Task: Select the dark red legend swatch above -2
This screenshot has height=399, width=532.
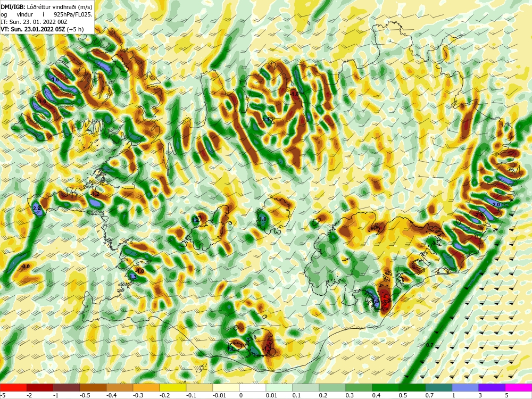Action: click(40, 387)
